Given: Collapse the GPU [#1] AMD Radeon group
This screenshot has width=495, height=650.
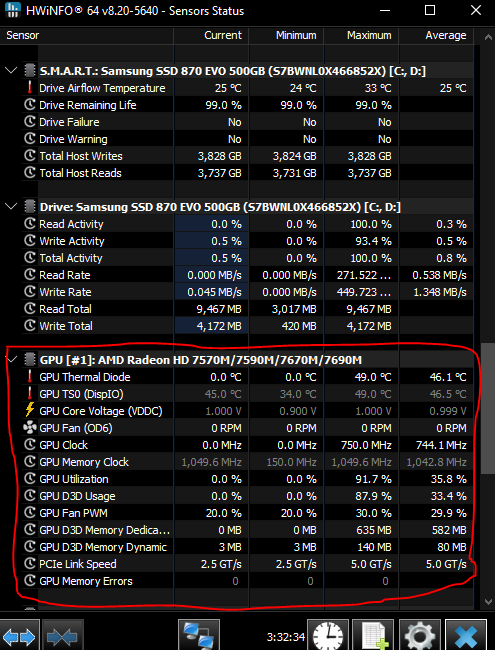Looking at the screenshot, I should (x=11, y=359).
